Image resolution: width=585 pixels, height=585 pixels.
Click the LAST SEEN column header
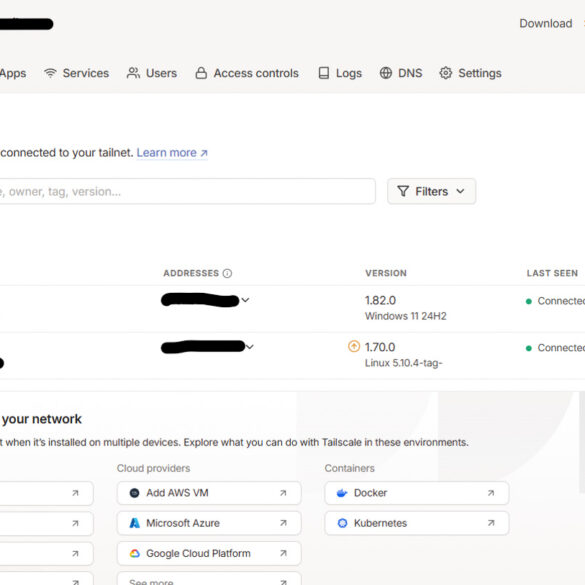pyautogui.click(x=552, y=273)
